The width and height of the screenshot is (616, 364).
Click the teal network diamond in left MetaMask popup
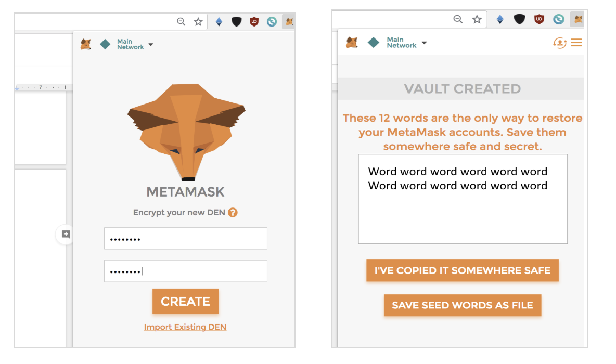[x=105, y=44]
